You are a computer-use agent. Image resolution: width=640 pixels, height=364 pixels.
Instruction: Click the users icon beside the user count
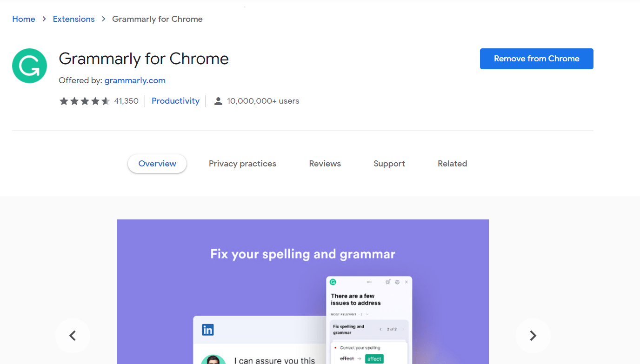coord(218,100)
